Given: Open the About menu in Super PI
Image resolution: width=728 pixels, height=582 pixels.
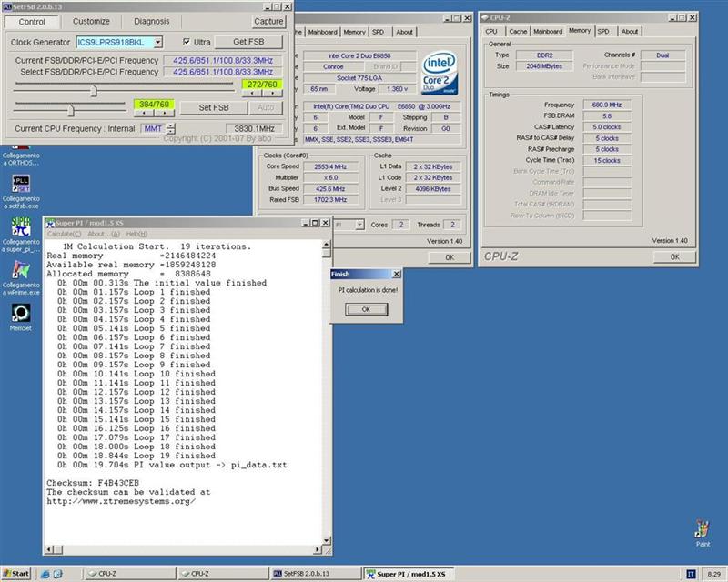Looking at the screenshot, I should coord(104,234).
